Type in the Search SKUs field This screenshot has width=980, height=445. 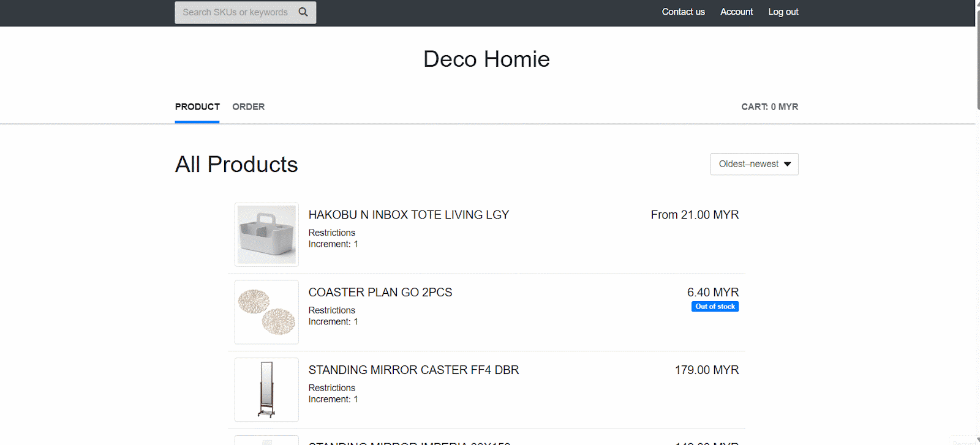(235, 12)
